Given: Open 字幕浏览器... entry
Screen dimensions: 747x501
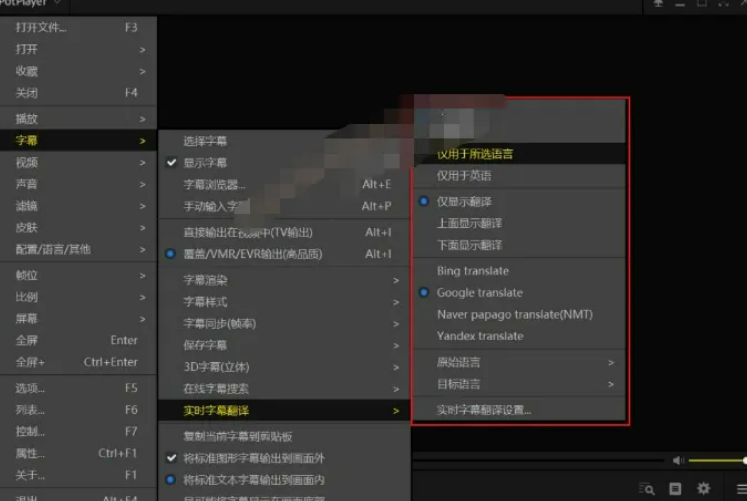Looking at the screenshot, I should click(x=284, y=185).
